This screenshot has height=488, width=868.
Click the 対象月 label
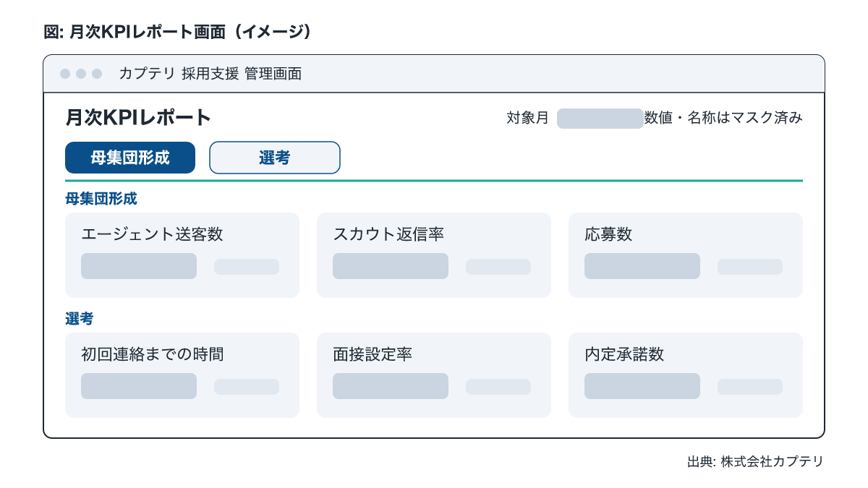click(528, 118)
